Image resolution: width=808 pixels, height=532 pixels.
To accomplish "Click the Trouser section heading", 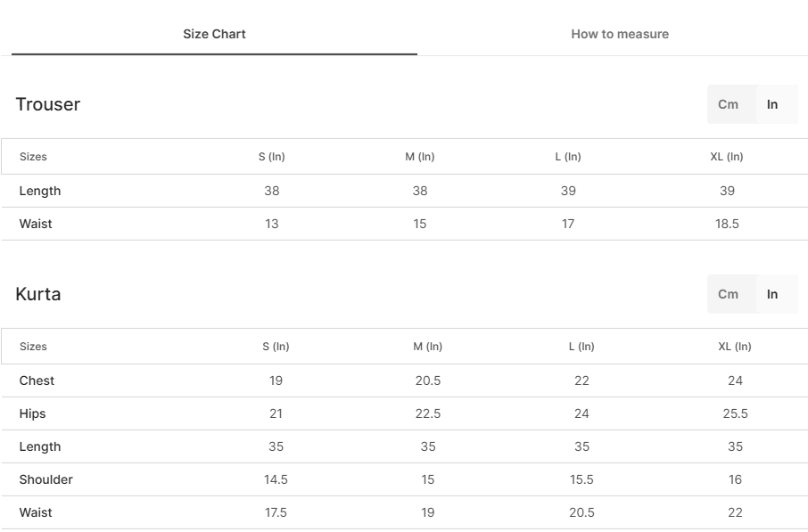I will tap(48, 104).
